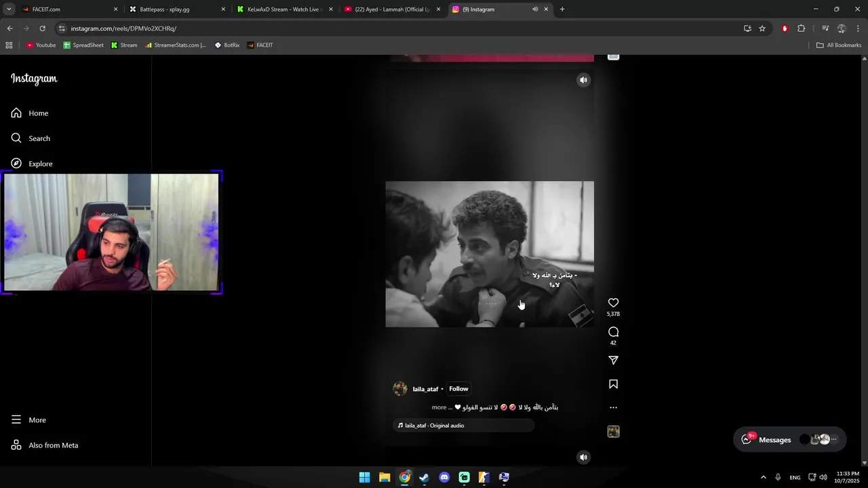Open the Youtube bookmark
The height and width of the screenshot is (488, 868).
(41, 45)
